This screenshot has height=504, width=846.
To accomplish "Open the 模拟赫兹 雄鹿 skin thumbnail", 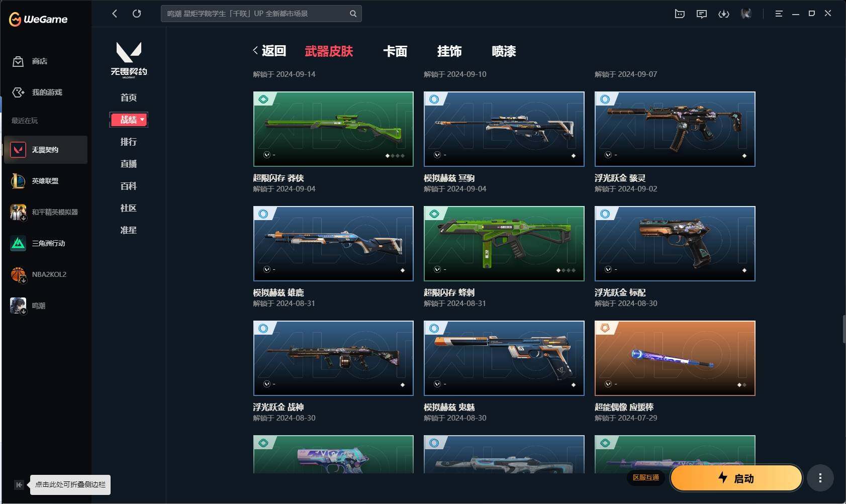I will click(x=333, y=243).
